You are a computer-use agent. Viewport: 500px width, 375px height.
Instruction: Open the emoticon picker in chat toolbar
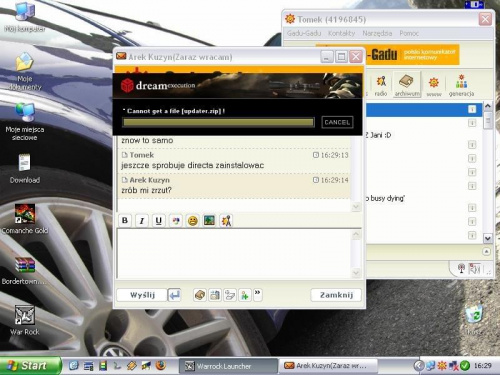point(192,220)
